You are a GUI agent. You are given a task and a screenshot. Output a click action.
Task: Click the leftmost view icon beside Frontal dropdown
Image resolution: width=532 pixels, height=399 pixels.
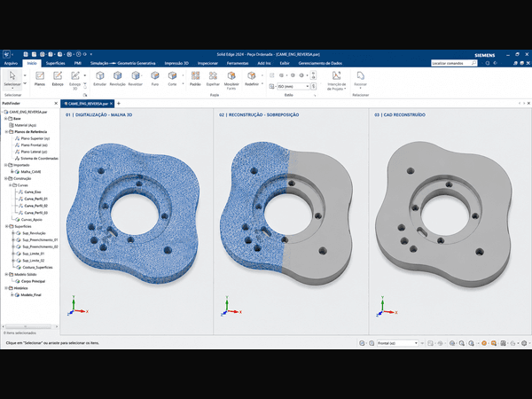(x=362, y=343)
